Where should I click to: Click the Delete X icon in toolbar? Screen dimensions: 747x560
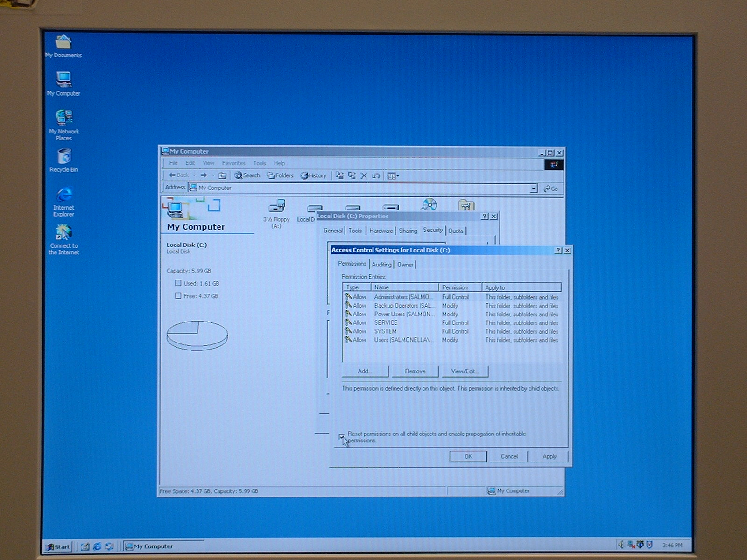(x=364, y=176)
